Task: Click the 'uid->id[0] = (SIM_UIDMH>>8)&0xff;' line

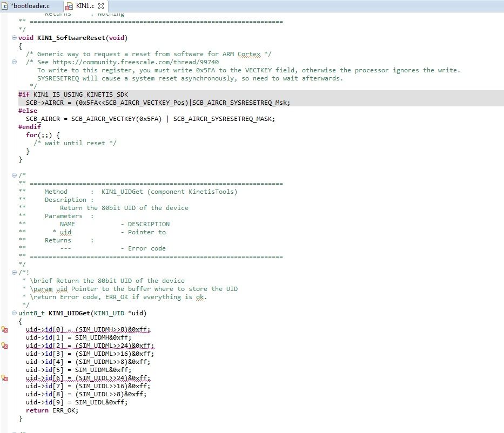Action: (x=88, y=329)
